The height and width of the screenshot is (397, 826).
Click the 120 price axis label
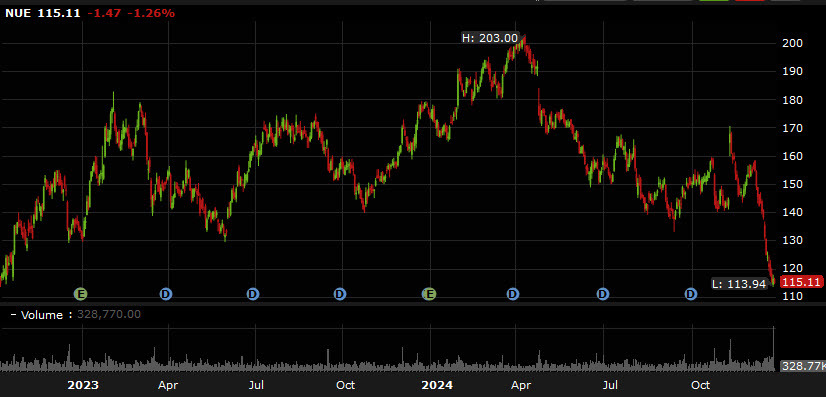[x=792, y=268]
